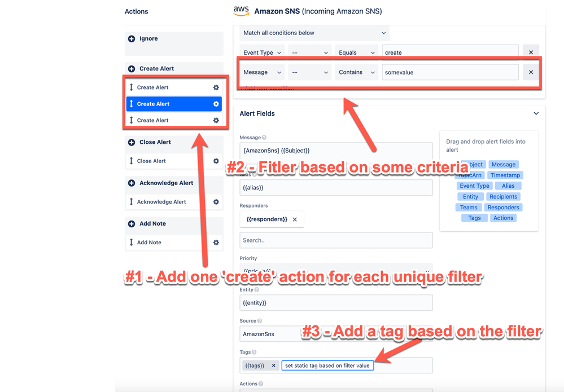
Task: Open the gear icon on Add Note row
Action: coord(216,243)
